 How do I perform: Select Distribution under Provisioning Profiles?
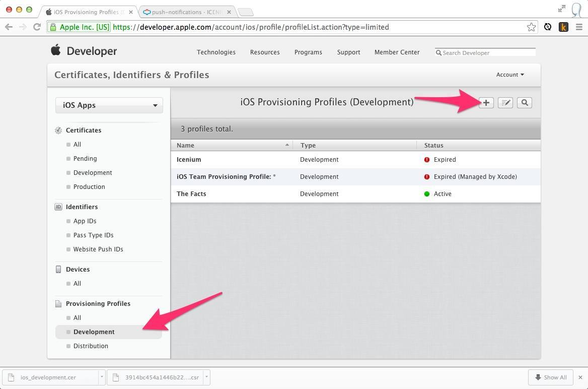coord(91,346)
